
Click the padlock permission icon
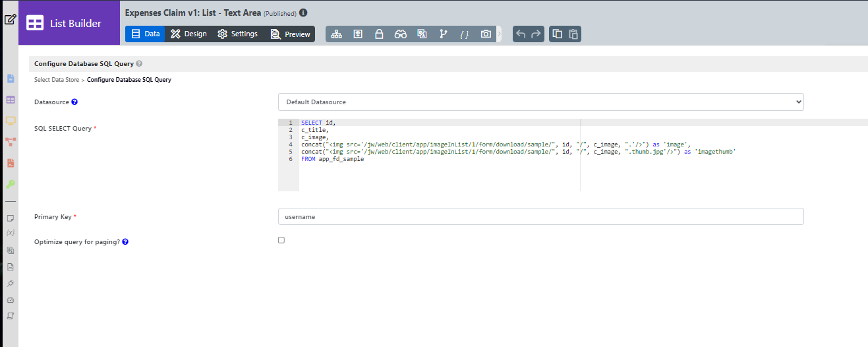coord(379,34)
